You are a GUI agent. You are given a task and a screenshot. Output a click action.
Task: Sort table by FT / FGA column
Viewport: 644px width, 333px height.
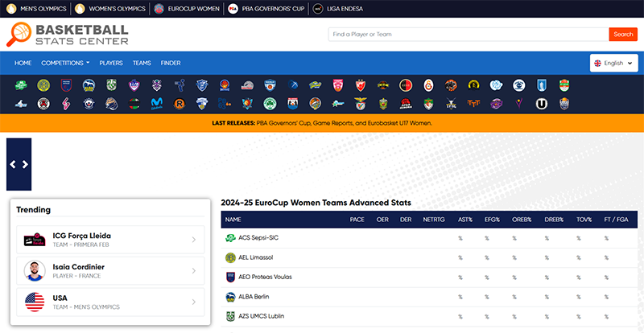[616, 220]
